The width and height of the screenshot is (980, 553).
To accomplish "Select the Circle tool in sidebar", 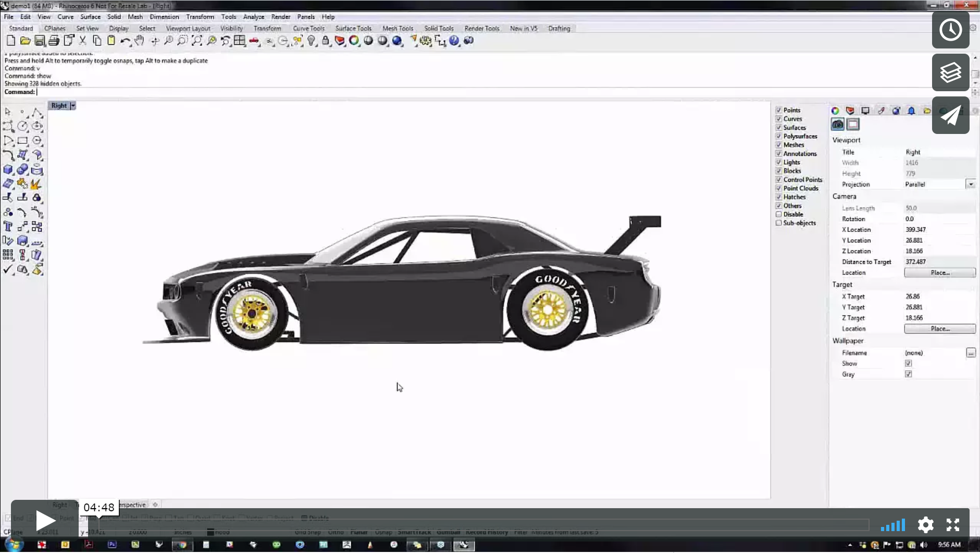I will point(22,126).
